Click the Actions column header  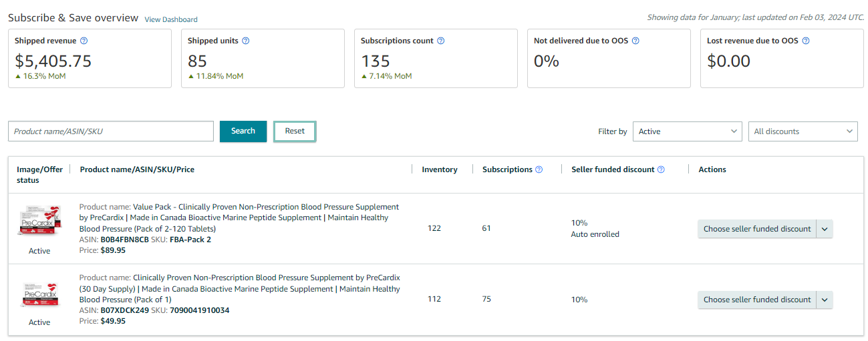[712, 169]
